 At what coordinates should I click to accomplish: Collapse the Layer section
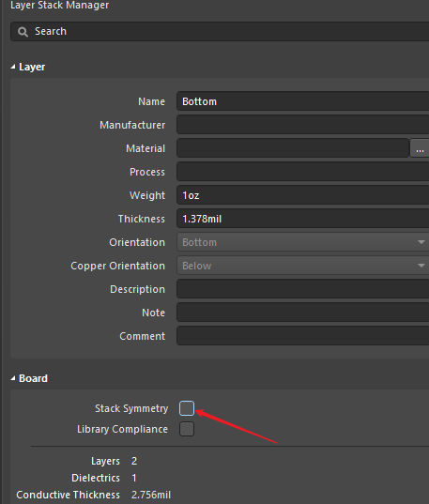pyautogui.click(x=13, y=67)
